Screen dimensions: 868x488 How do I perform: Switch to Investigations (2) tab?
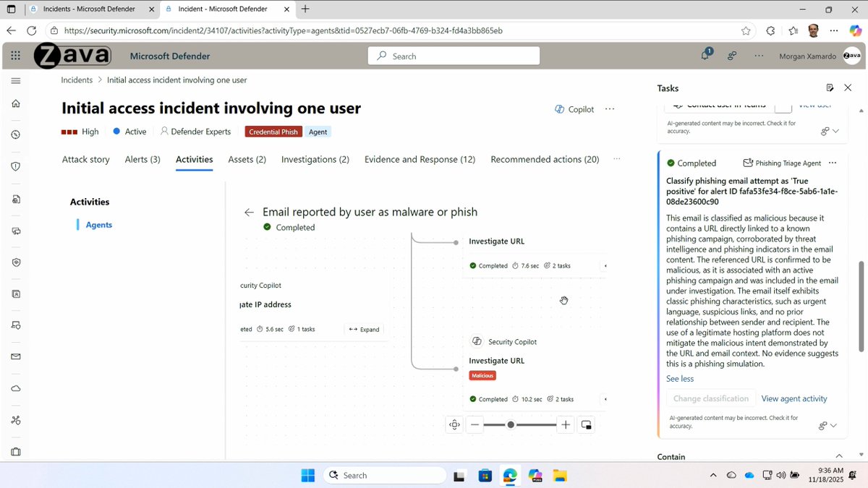tap(315, 159)
